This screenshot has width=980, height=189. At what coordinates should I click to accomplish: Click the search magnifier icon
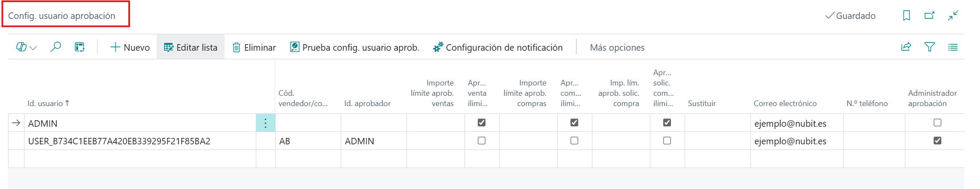[56, 47]
